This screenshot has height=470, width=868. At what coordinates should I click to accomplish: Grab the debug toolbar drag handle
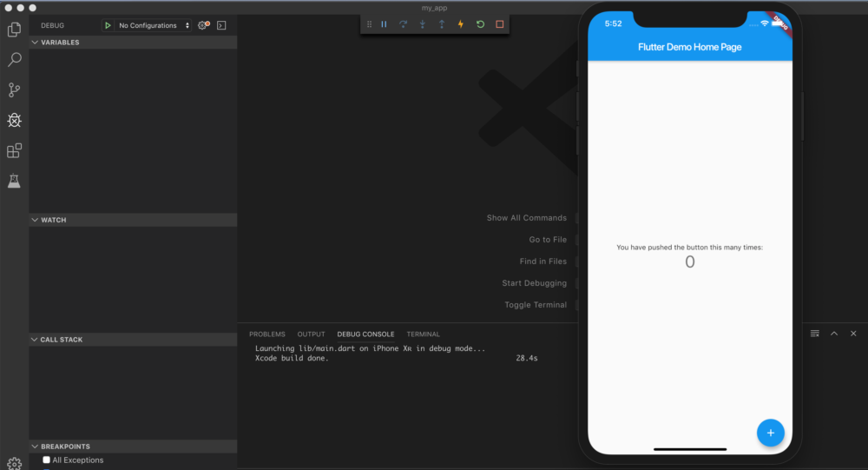click(x=369, y=24)
